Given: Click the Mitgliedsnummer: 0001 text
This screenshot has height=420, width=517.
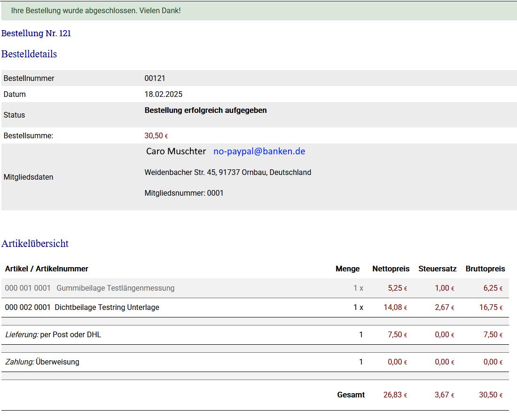Looking at the screenshot, I should 184,193.
